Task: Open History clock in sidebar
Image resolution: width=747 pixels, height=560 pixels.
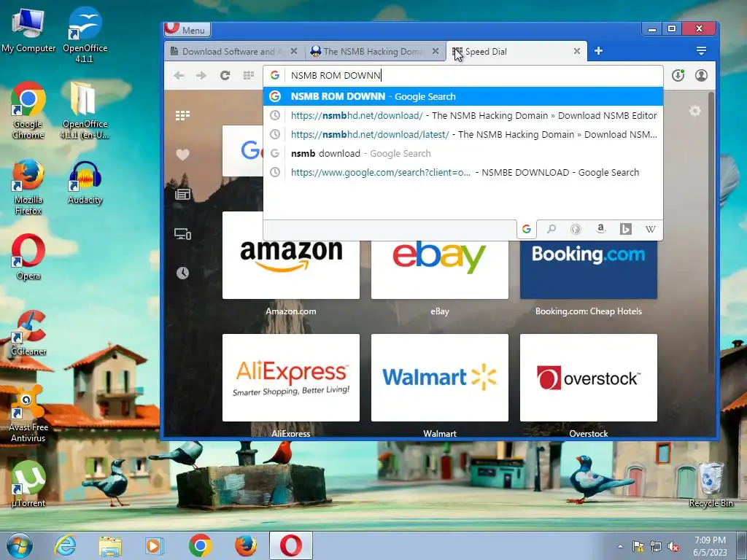Action: coord(182,273)
